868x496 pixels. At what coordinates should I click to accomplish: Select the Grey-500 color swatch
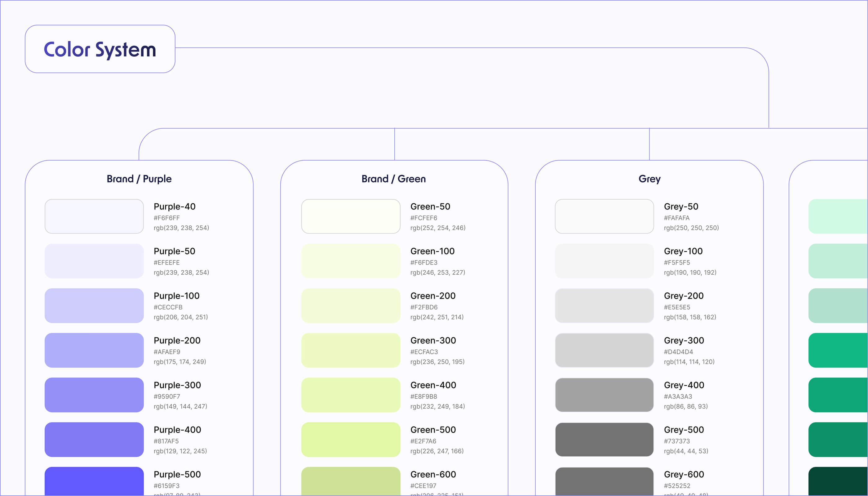[604, 440]
